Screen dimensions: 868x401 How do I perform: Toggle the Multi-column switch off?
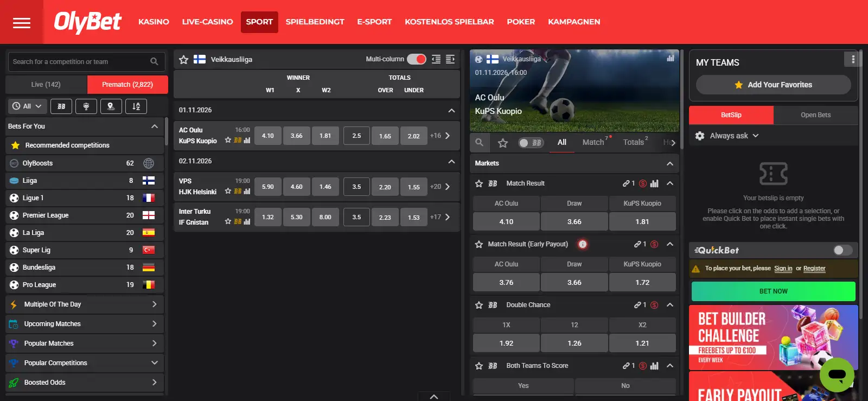tap(417, 59)
